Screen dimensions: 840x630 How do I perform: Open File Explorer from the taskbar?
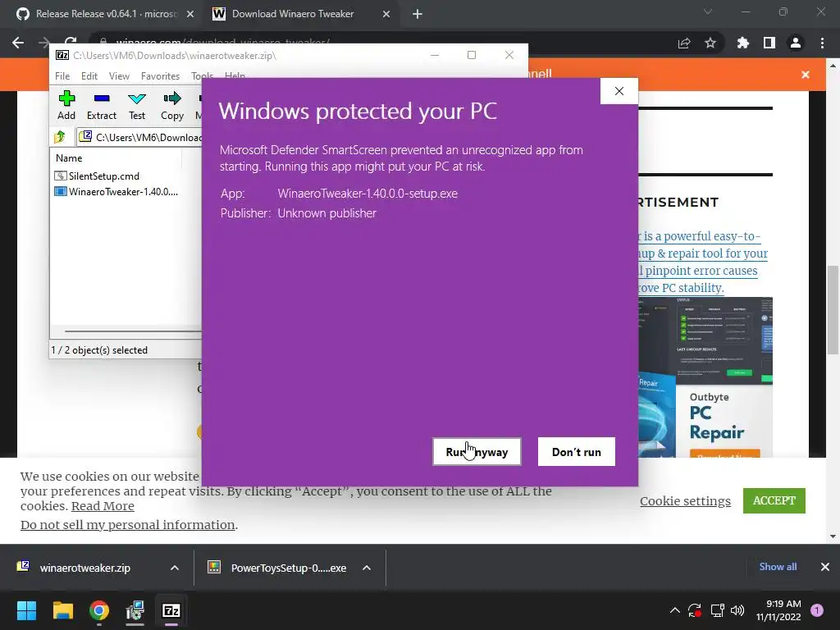click(62, 610)
